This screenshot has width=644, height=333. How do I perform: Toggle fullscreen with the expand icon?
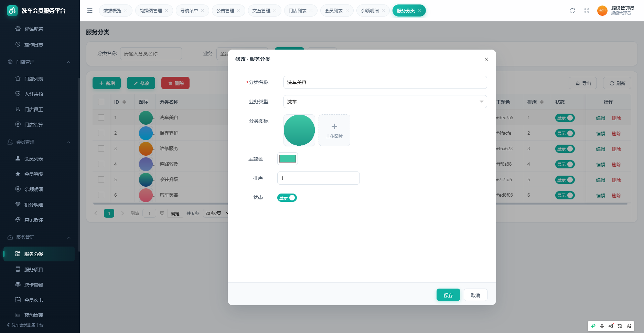coord(587,11)
